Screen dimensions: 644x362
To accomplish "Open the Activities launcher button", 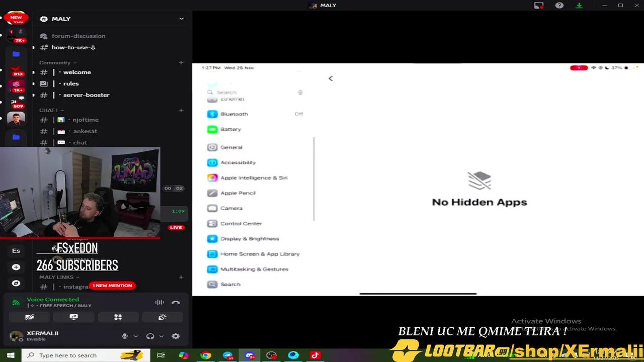I will tap(118, 317).
